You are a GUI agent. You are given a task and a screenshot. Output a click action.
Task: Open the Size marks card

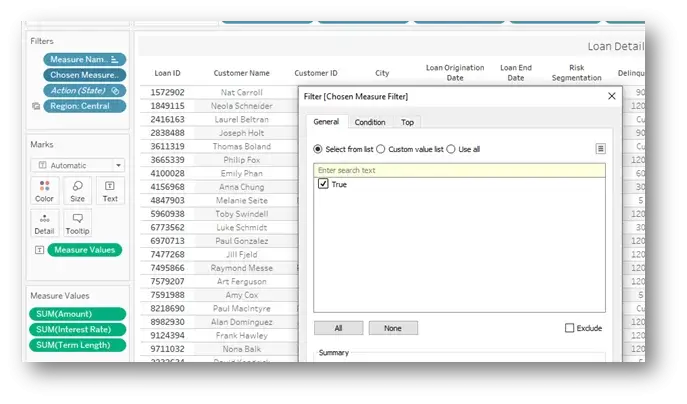tap(78, 191)
